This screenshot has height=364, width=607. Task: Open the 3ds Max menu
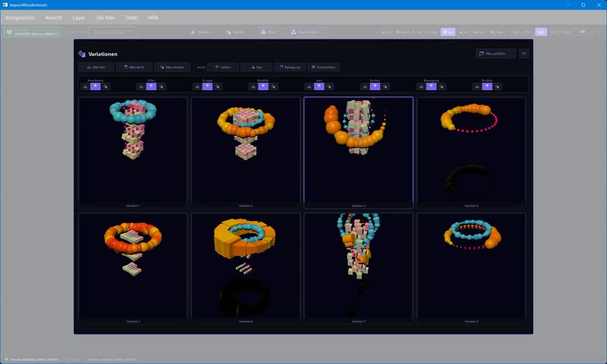click(x=105, y=17)
